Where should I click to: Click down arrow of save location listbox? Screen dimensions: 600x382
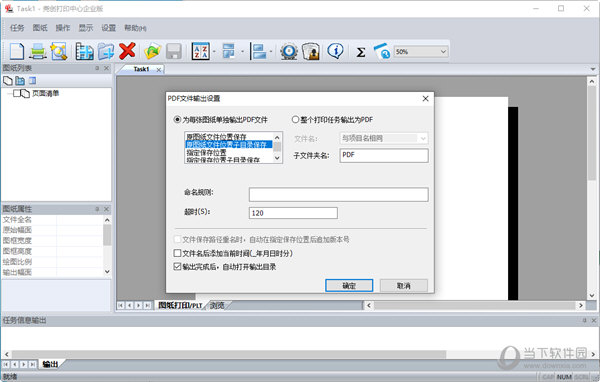tap(277, 158)
